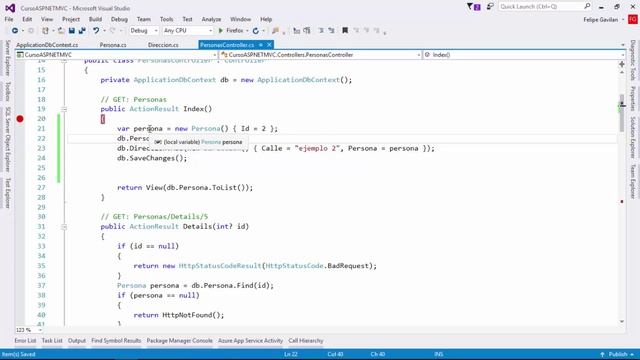Open the Tools menu
Screen dimensions: 640x360
click(x=166, y=19)
